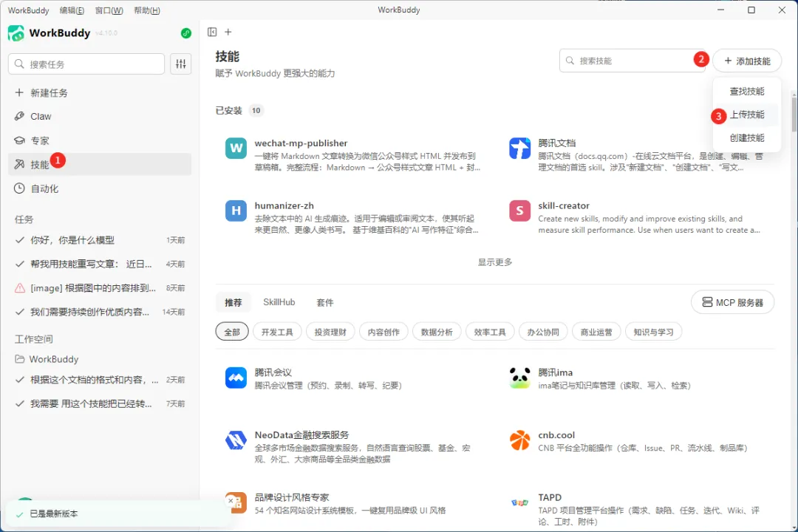Select the 开发工具 category filter
The width and height of the screenshot is (798, 532).
[277, 332]
